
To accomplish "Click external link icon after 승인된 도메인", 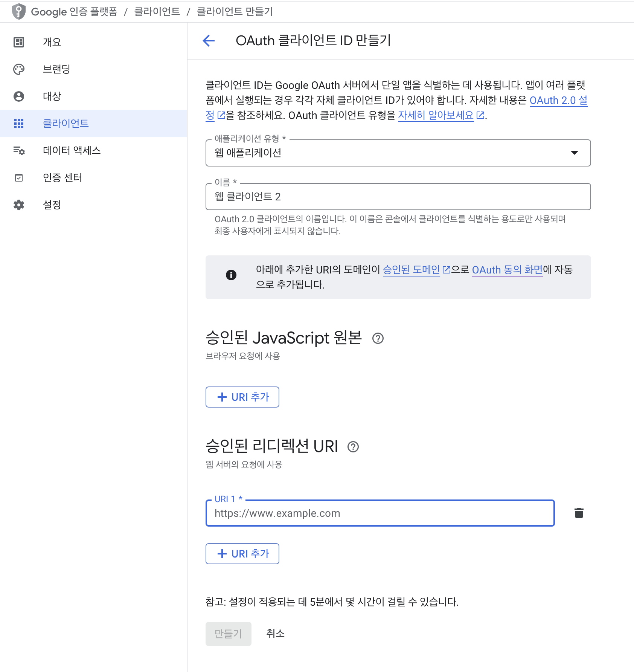I will click(446, 270).
